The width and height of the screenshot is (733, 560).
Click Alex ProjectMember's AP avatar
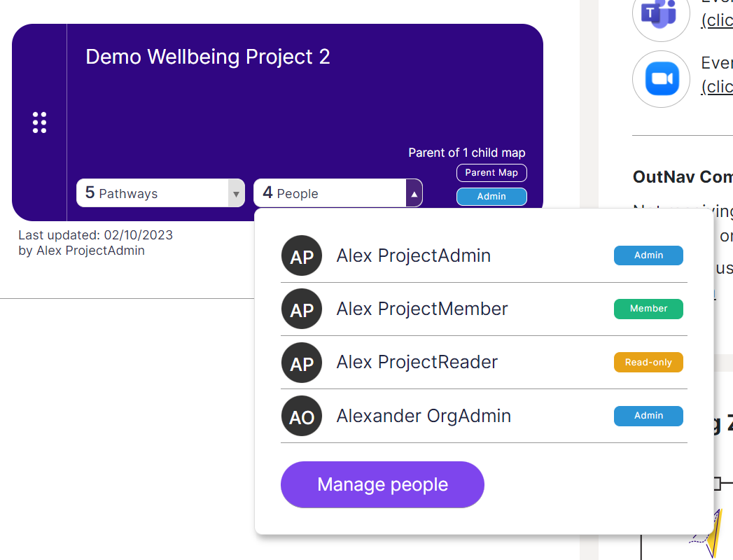tap(302, 309)
